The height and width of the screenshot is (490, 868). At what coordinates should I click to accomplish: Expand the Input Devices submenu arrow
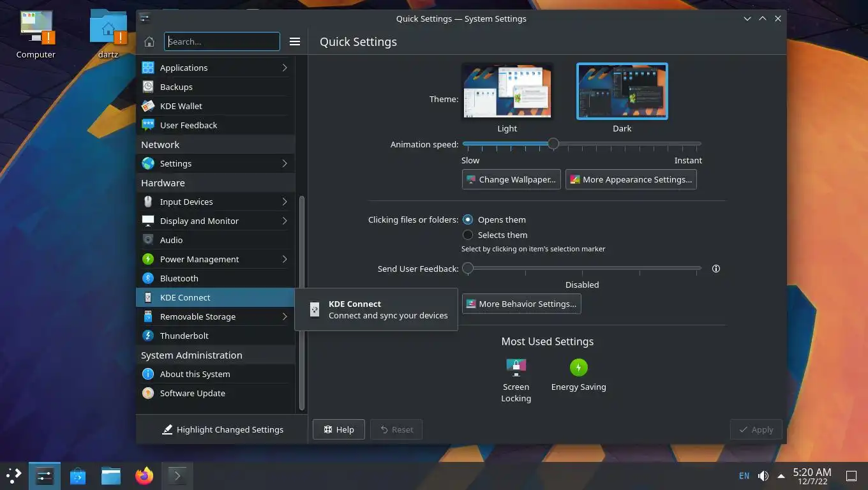pos(285,202)
